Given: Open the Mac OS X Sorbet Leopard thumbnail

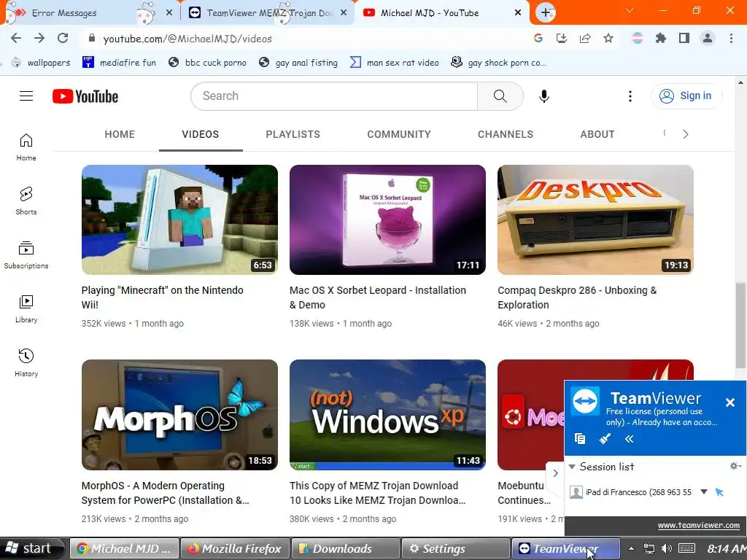Looking at the screenshot, I should click(387, 219).
